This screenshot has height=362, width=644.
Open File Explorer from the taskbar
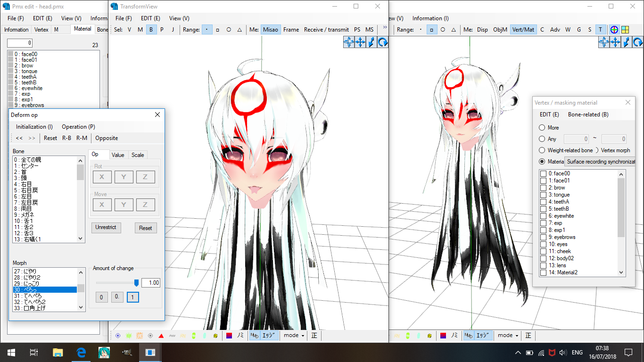coord(58,352)
